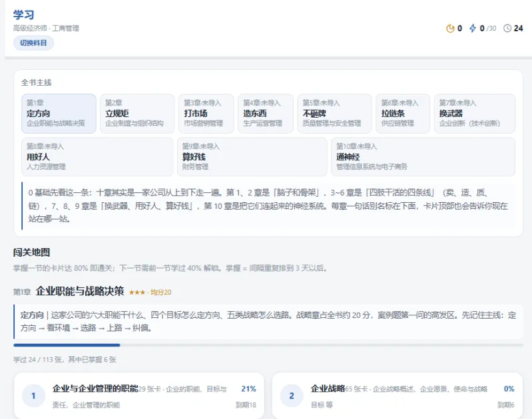Select chapter 2 card 立规矩
Screen dimensions: 532x419
point(137,114)
